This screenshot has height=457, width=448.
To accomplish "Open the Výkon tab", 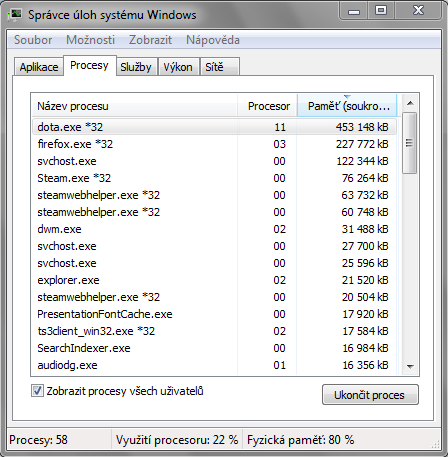I will (x=178, y=67).
